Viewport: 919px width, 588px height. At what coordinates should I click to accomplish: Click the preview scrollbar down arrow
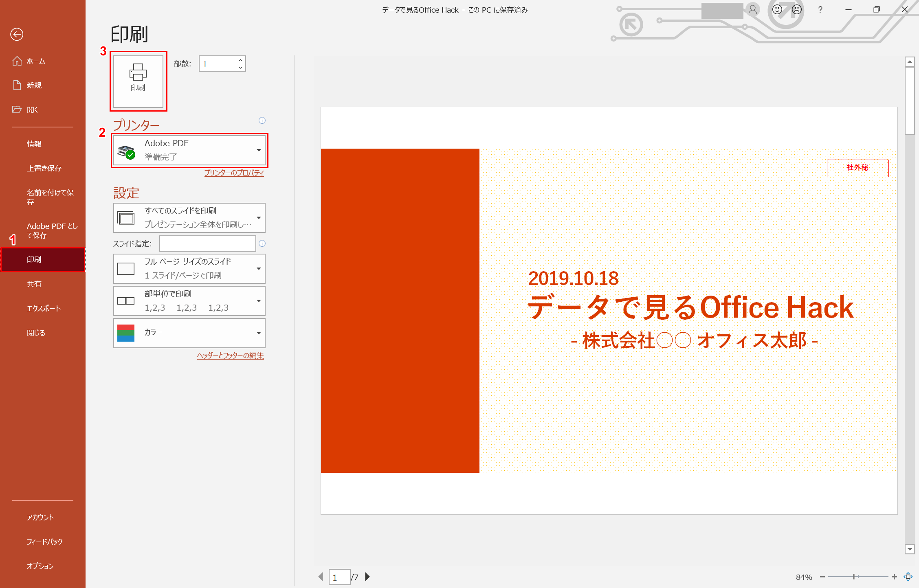[910, 549]
